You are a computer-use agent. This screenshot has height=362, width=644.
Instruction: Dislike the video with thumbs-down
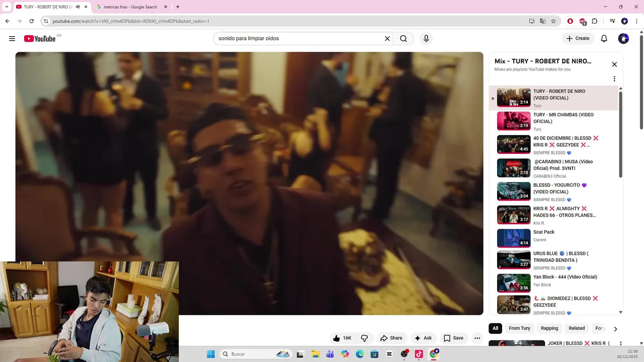[364, 338]
